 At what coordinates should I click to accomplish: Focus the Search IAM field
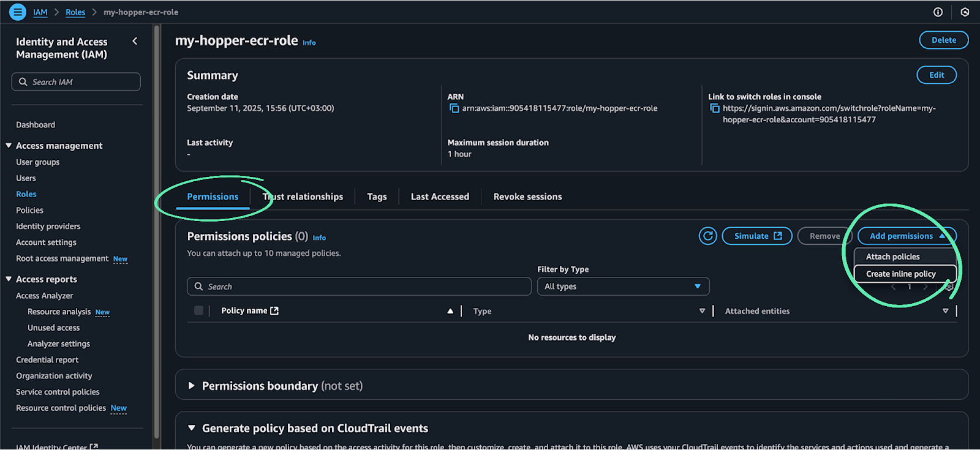(x=76, y=82)
